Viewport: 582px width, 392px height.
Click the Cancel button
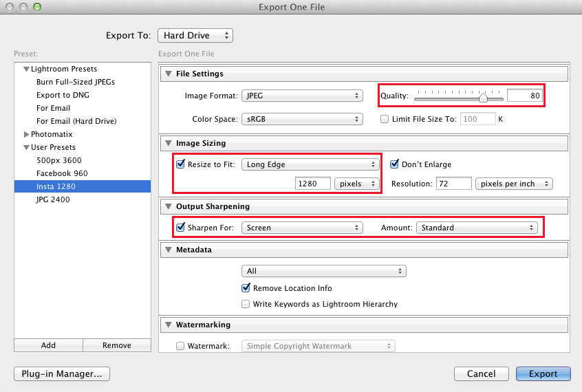point(481,374)
